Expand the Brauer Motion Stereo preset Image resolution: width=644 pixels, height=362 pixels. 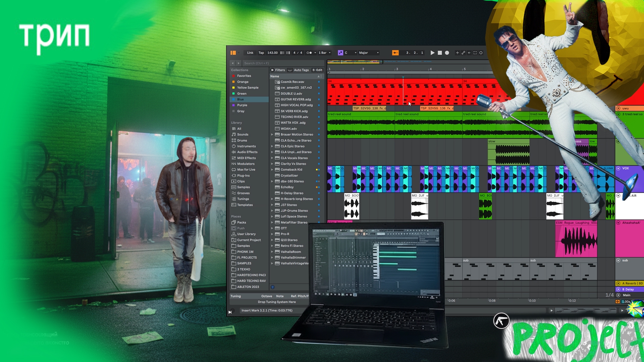[272, 134]
